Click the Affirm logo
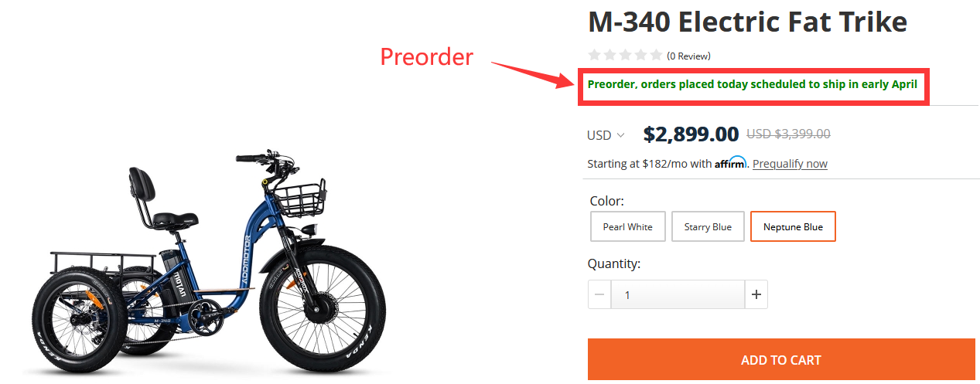This screenshot has height=384, width=980. 730,163
